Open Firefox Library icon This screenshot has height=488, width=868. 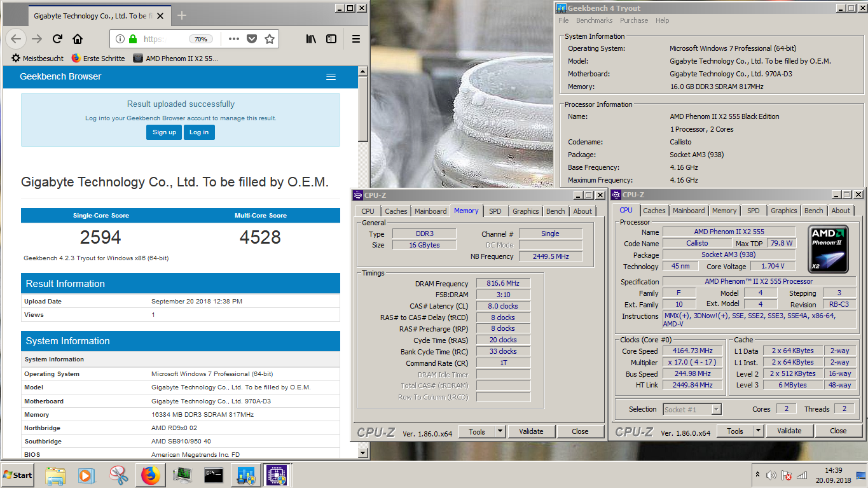(x=311, y=39)
